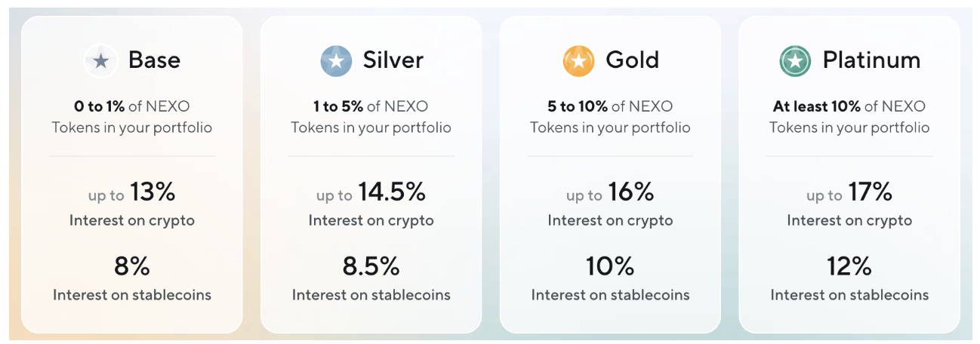Click the 8% stablecoin interest value
This screenshot has height=344, width=980.
click(132, 266)
